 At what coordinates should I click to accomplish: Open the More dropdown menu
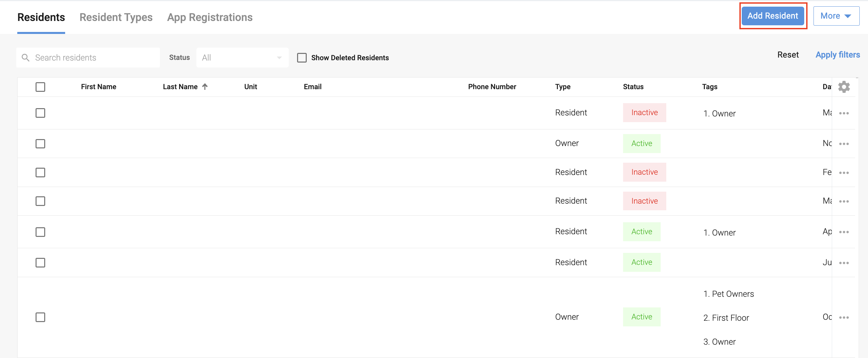[836, 16]
